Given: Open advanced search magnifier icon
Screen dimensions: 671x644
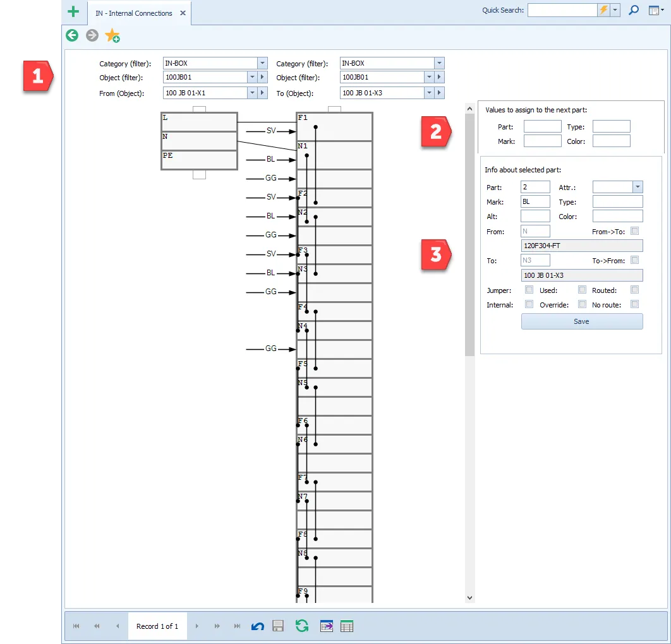Looking at the screenshot, I should 634,10.
